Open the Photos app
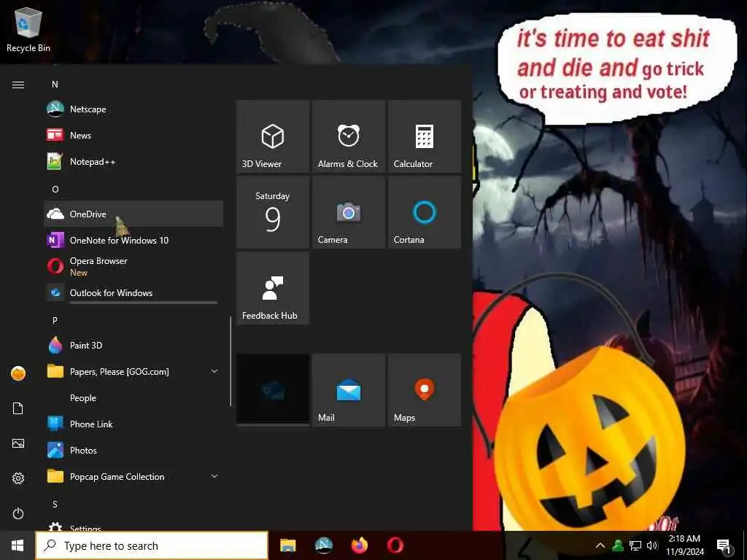 pyautogui.click(x=133, y=450)
